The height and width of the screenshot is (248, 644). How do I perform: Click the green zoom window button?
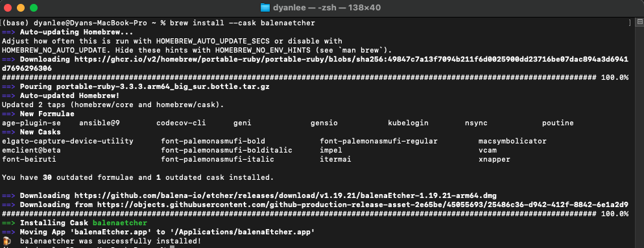point(34,7)
